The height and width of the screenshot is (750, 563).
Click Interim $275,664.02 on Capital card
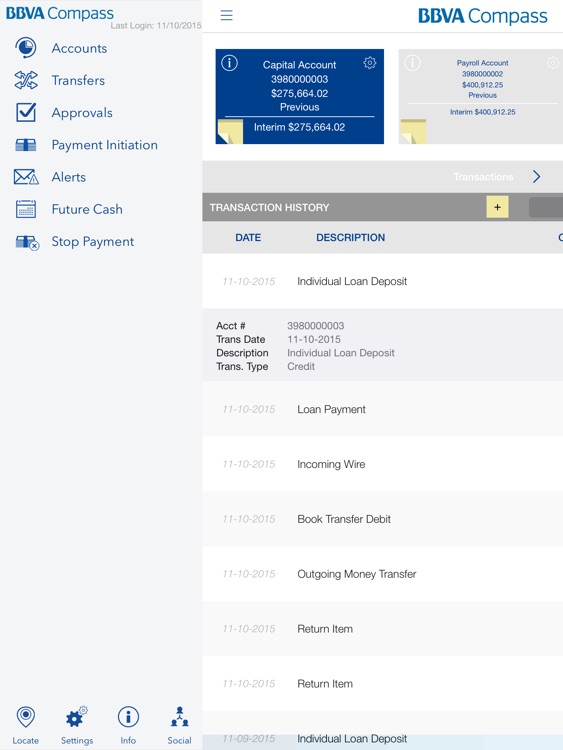tap(299, 127)
